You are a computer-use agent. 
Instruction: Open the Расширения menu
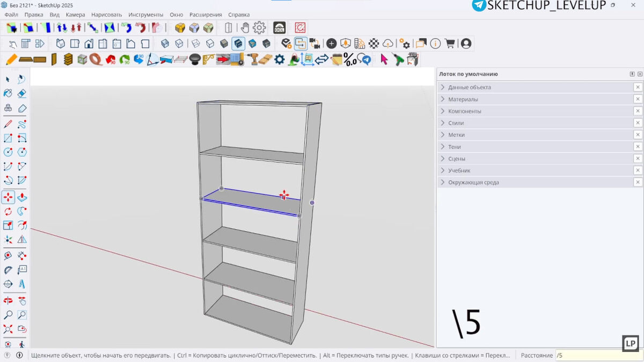pyautogui.click(x=206, y=14)
